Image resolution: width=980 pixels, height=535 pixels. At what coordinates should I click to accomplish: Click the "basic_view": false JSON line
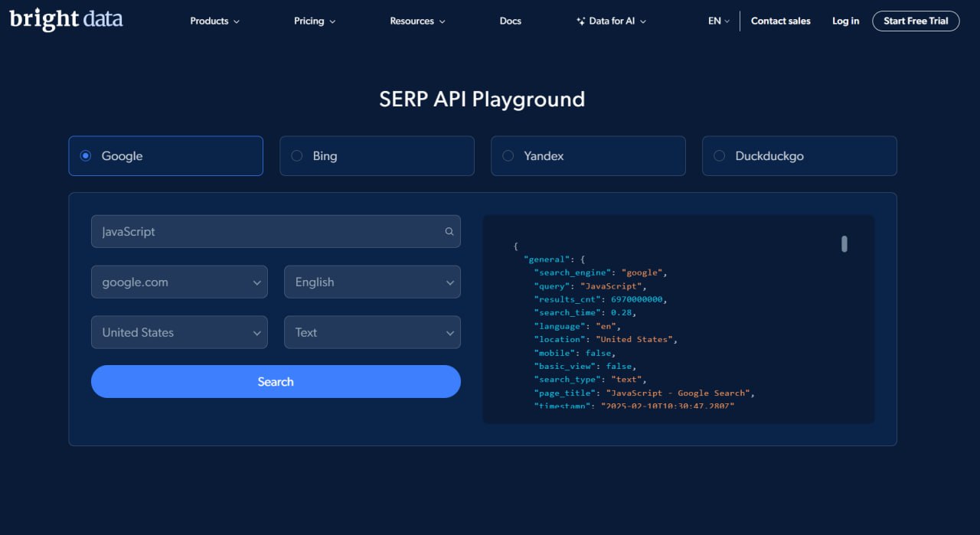tap(585, 366)
